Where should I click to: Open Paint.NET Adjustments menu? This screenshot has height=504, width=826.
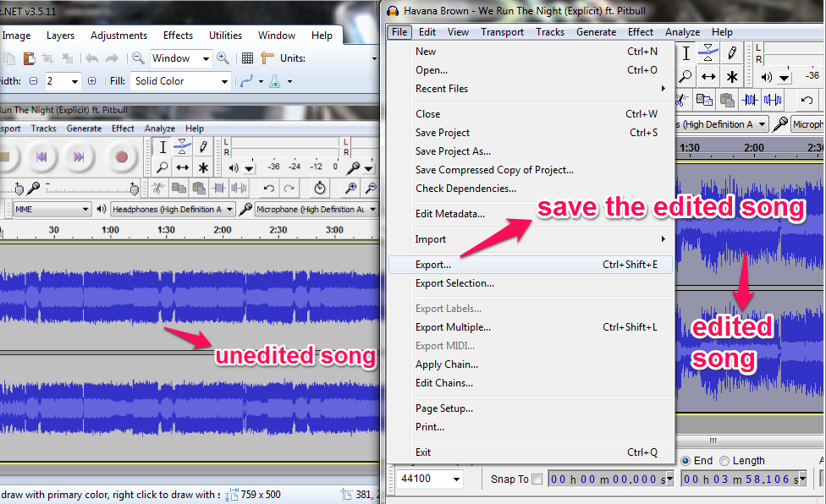pos(118,36)
